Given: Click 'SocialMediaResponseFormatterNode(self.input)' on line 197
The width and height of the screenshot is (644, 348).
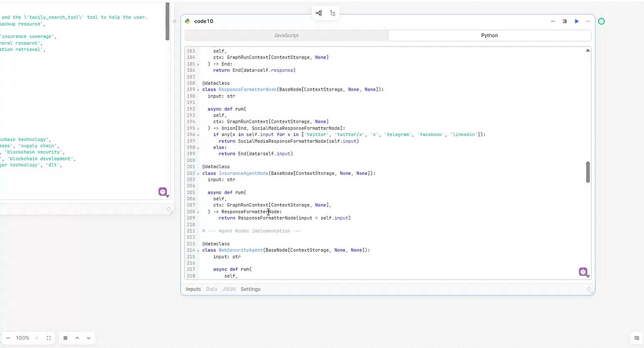Looking at the screenshot, I should point(298,141).
